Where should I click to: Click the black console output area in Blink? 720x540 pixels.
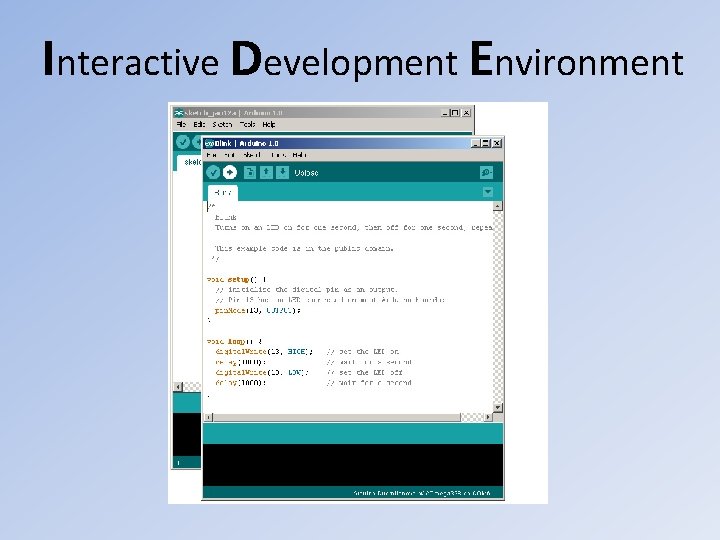(353, 465)
